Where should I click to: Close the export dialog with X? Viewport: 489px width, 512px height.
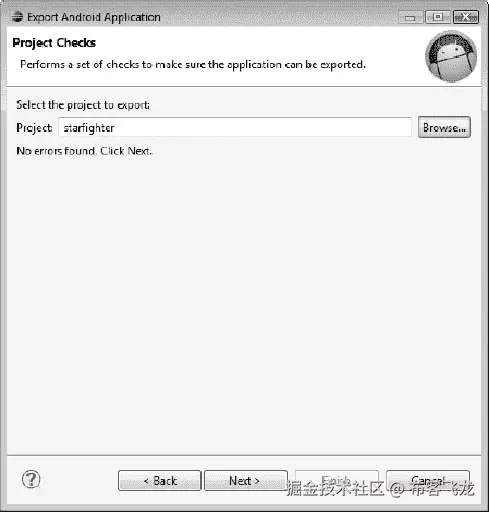(x=466, y=17)
